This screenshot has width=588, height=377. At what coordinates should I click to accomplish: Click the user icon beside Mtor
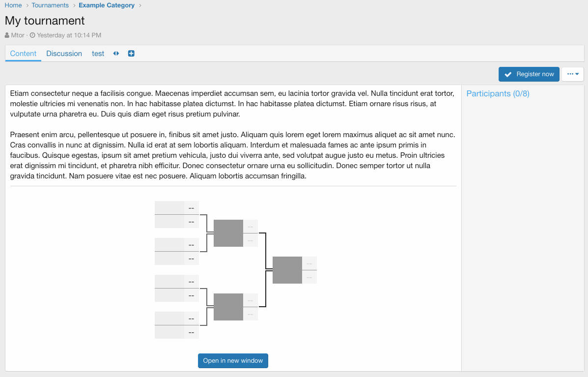pyautogui.click(x=7, y=35)
